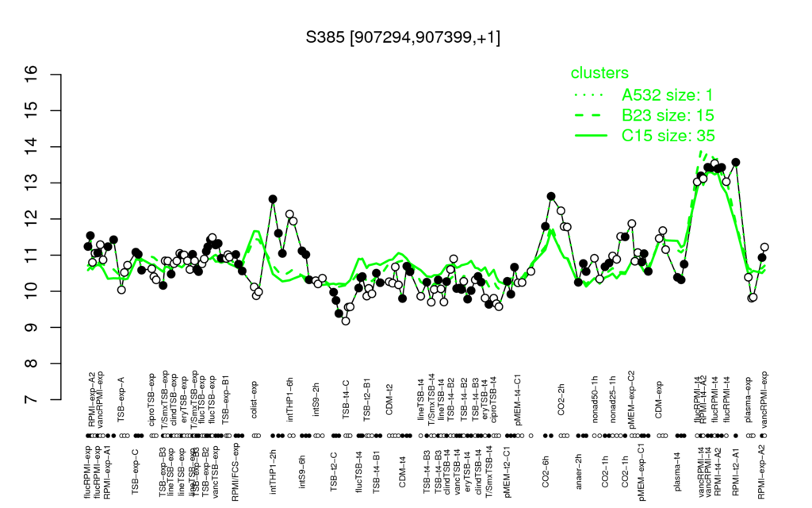Click the y-axis tick label 12
This screenshot has height=508, width=812.
(32, 219)
